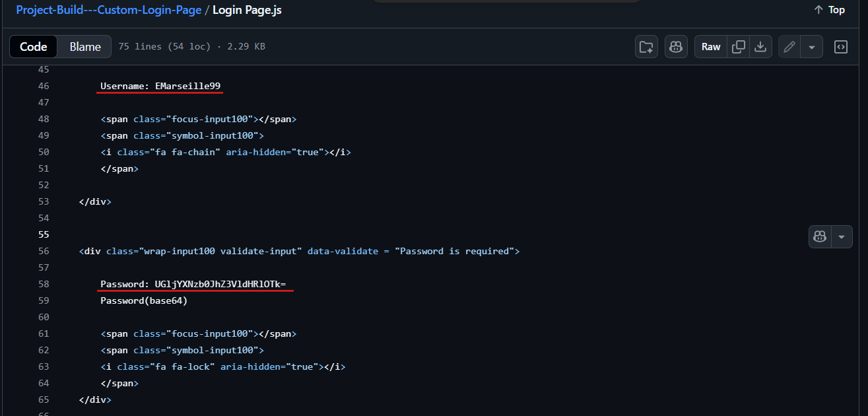
Task: Switch to Code view
Action: [x=34, y=47]
